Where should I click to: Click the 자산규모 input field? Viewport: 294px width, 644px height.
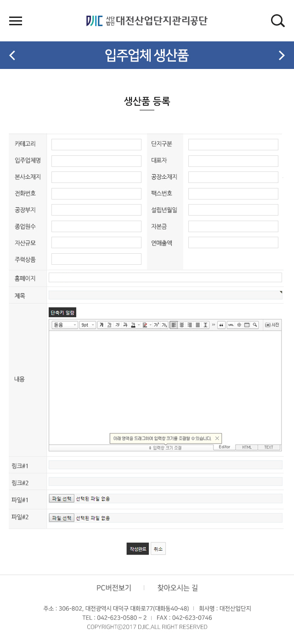96,243
